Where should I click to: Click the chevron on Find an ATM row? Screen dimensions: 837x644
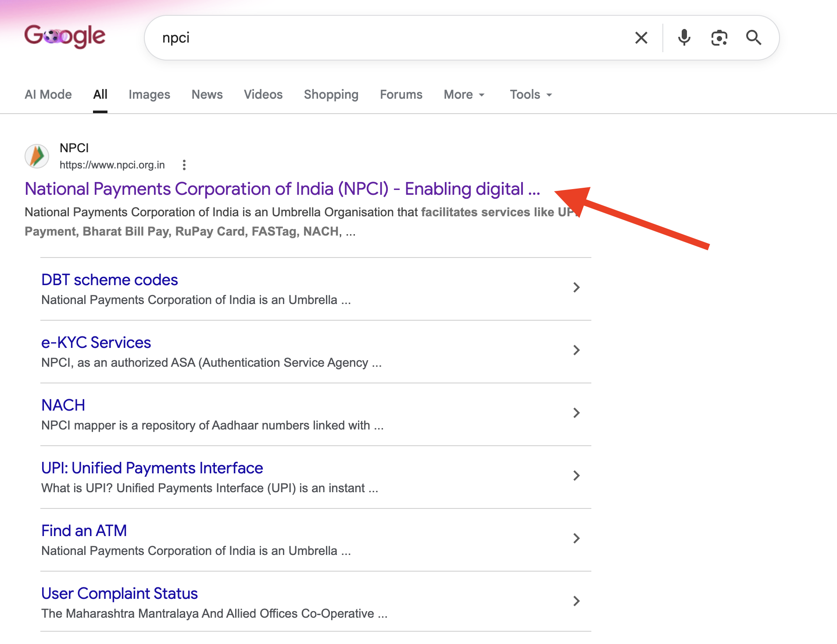point(576,538)
